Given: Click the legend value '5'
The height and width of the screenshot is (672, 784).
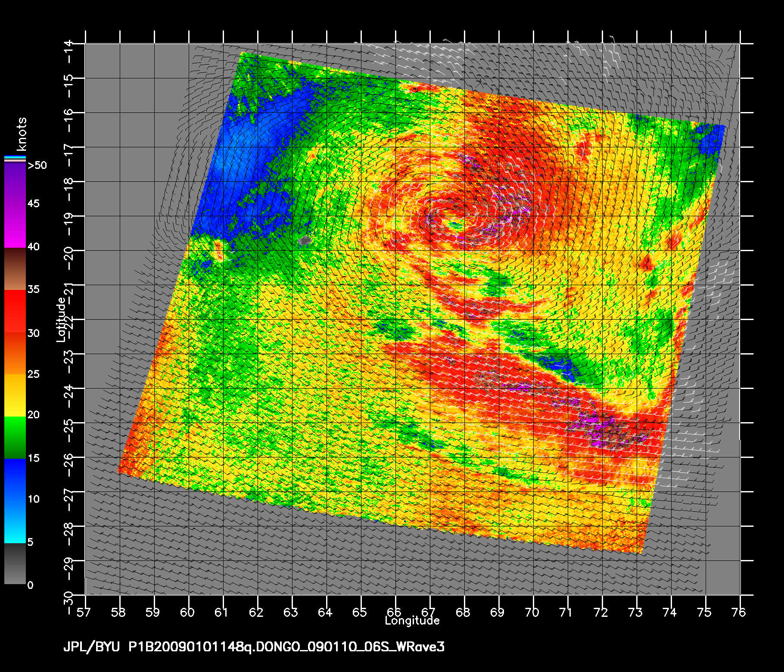Looking at the screenshot, I should pyautogui.click(x=30, y=542).
